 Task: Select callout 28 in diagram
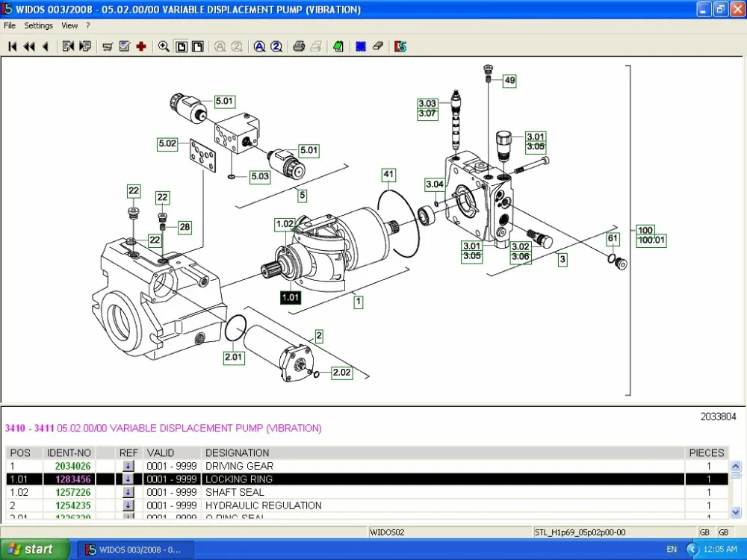[185, 227]
